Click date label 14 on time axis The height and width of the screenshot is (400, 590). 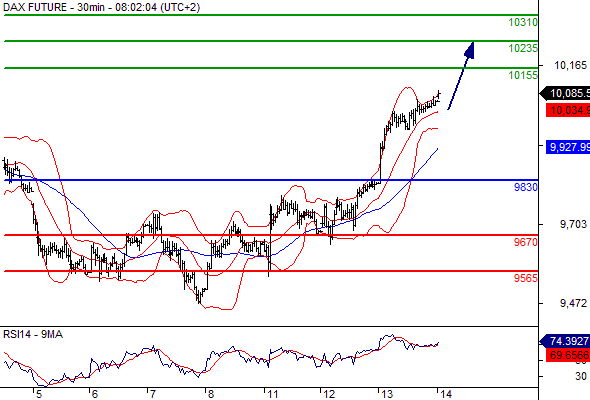tap(446, 394)
